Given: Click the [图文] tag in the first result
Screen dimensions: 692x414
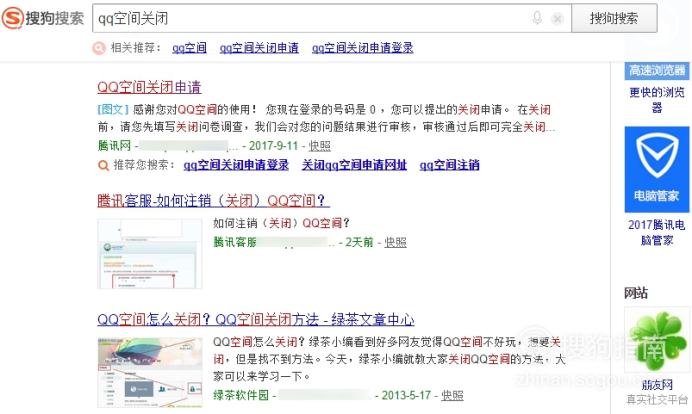Looking at the screenshot, I should [113, 109].
